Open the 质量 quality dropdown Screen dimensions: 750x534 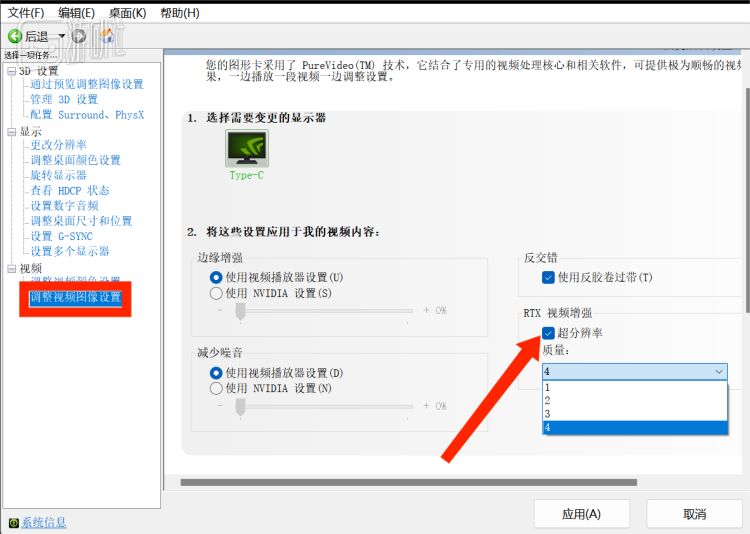(x=635, y=371)
